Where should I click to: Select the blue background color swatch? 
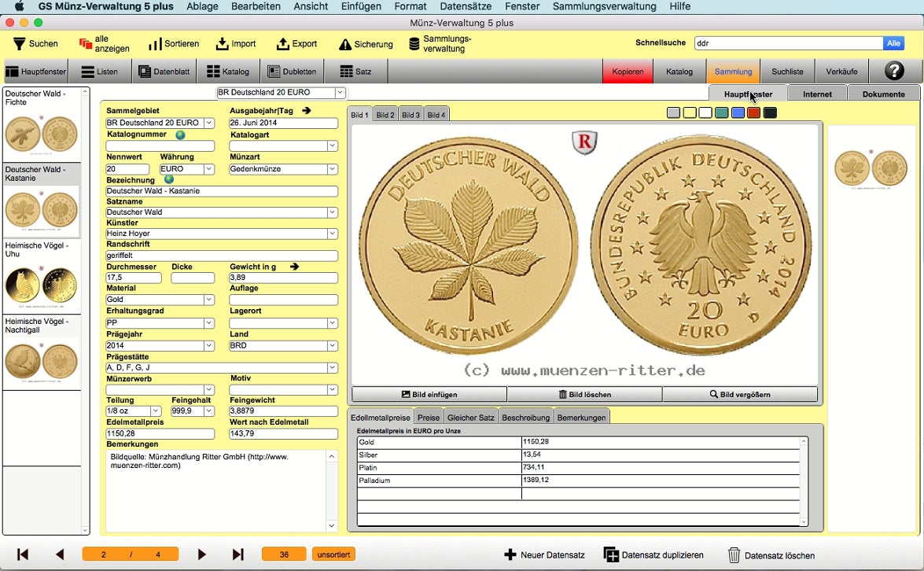[x=738, y=113]
